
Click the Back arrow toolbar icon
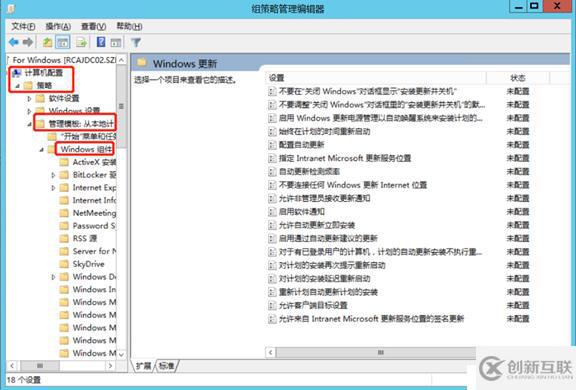pyautogui.click(x=14, y=42)
